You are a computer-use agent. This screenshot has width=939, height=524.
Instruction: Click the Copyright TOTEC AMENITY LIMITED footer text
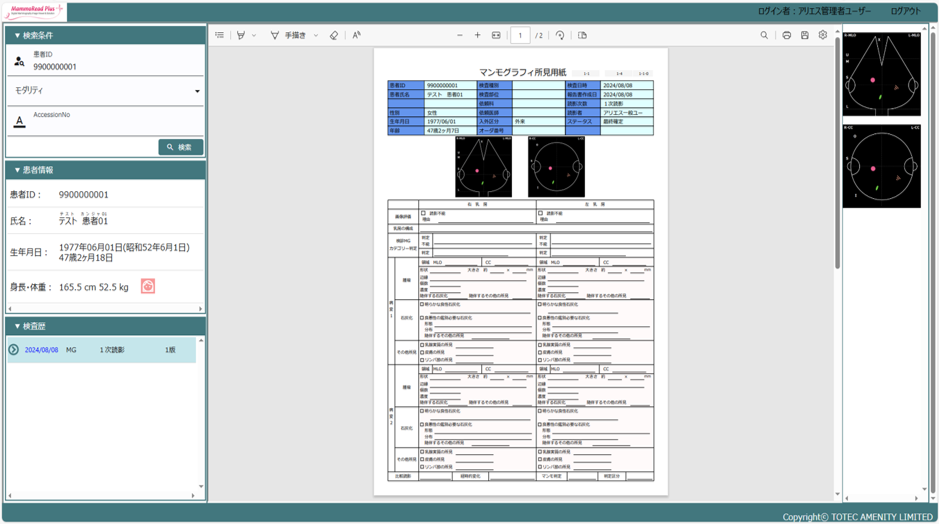tap(858, 517)
